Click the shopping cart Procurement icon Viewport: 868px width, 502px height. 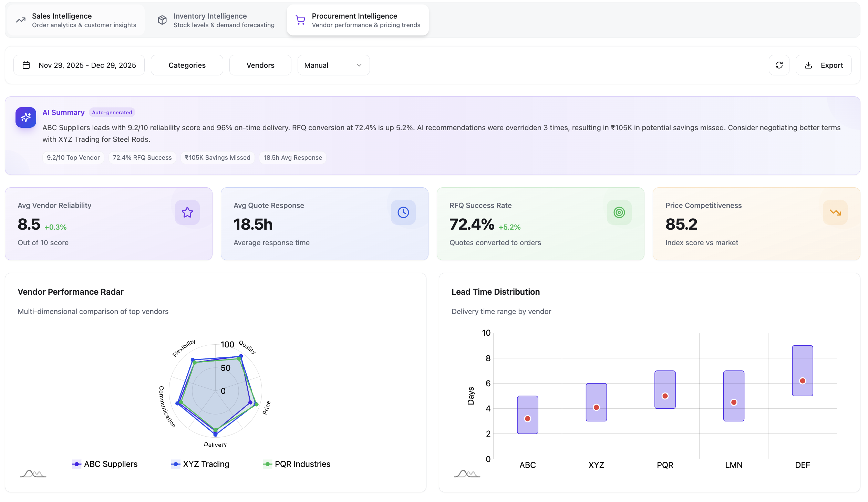pos(300,20)
